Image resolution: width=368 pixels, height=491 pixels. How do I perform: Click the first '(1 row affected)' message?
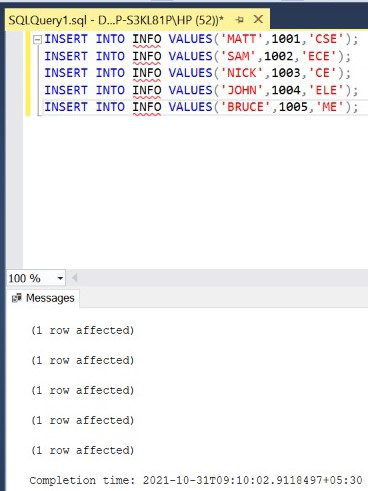82,330
